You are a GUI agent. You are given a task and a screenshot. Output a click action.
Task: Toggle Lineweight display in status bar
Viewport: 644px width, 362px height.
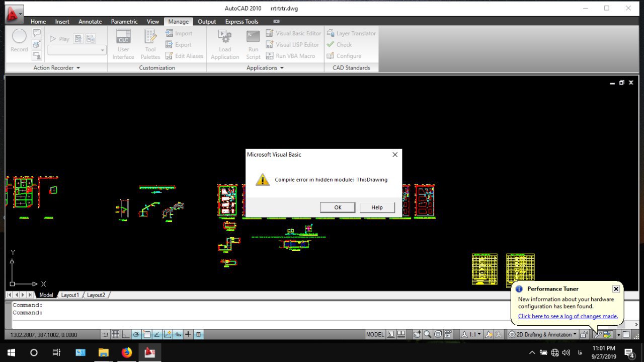coord(188,334)
